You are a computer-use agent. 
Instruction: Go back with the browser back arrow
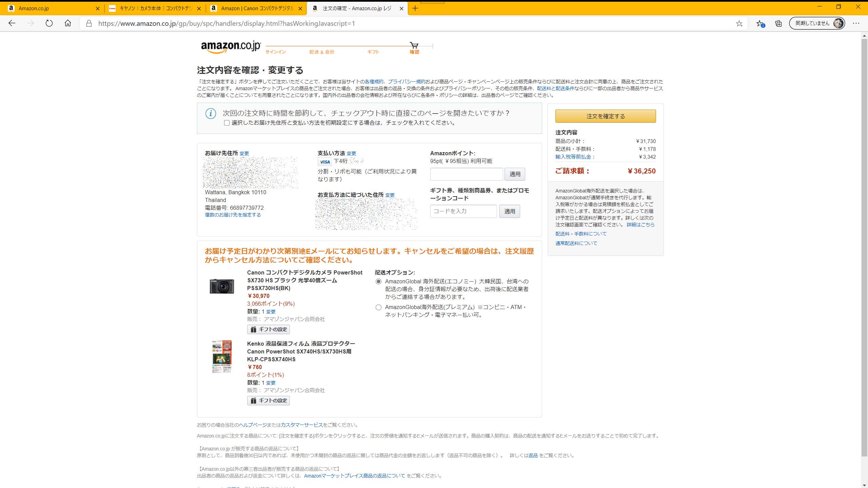pos(12,23)
